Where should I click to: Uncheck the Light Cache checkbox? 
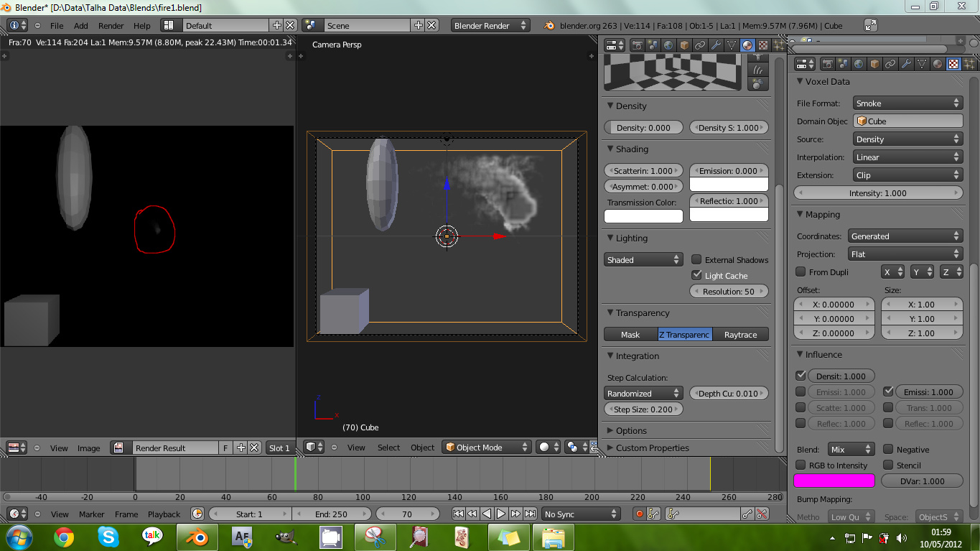(x=696, y=275)
